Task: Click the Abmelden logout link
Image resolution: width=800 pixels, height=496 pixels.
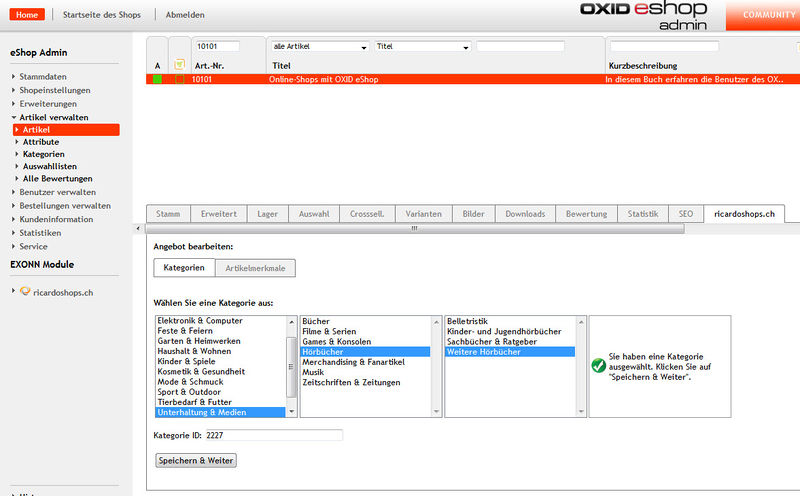Action: click(x=184, y=15)
